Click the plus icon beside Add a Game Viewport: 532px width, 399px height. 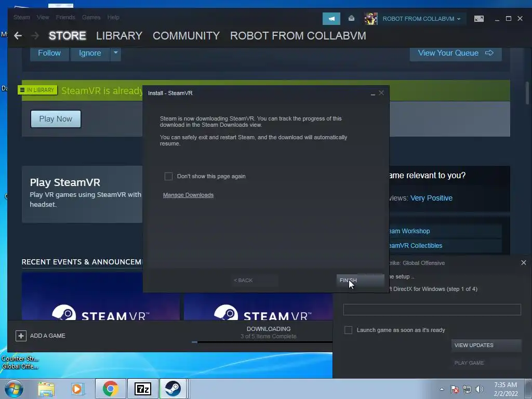pos(21,336)
